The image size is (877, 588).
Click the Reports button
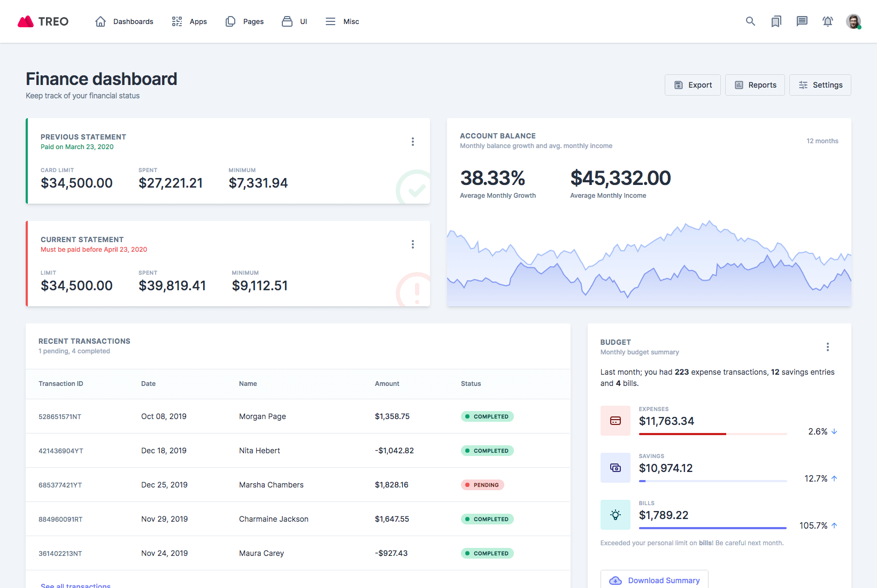pos(755,85)
